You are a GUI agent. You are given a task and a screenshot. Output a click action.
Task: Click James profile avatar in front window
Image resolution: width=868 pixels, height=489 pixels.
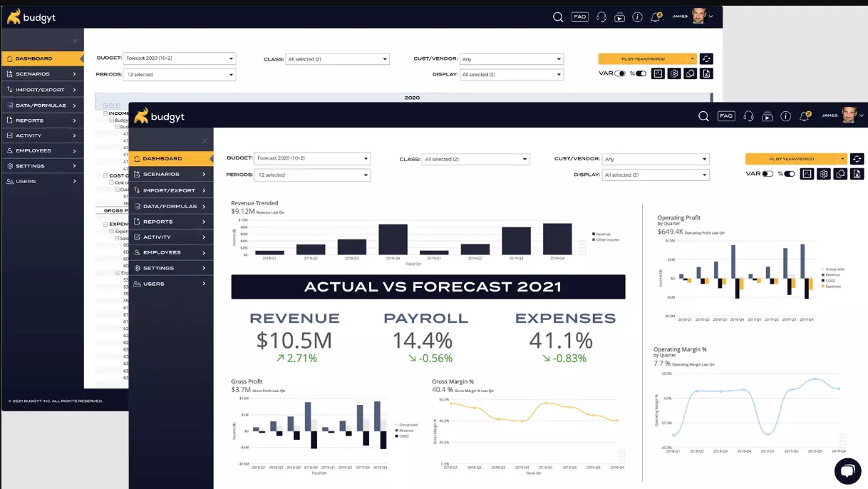pos(849,115)
